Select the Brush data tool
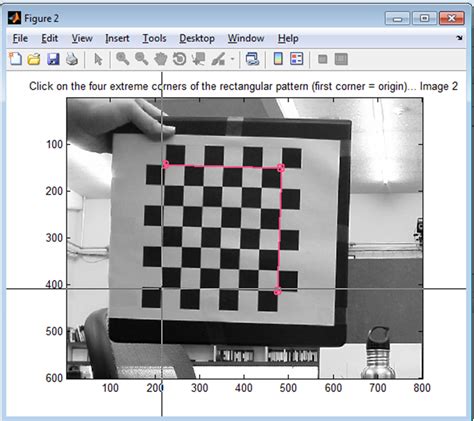This screenshot has width=474, height=421. click(x=218, y=59)
